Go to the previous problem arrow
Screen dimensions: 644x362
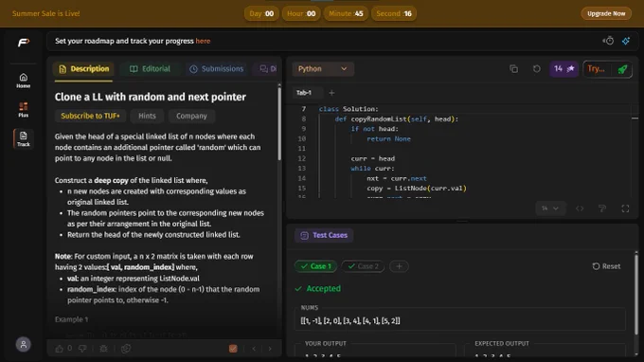click(x=254, y=349)
